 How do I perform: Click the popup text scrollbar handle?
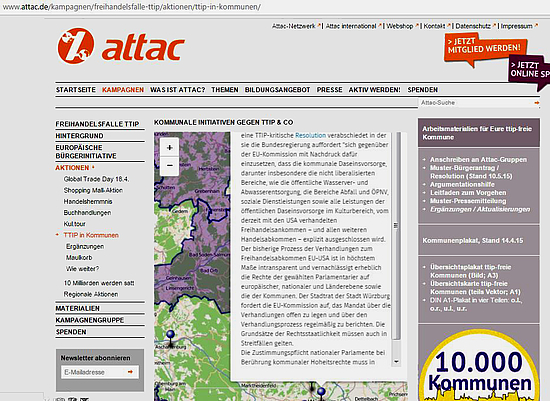coord(396,236)
